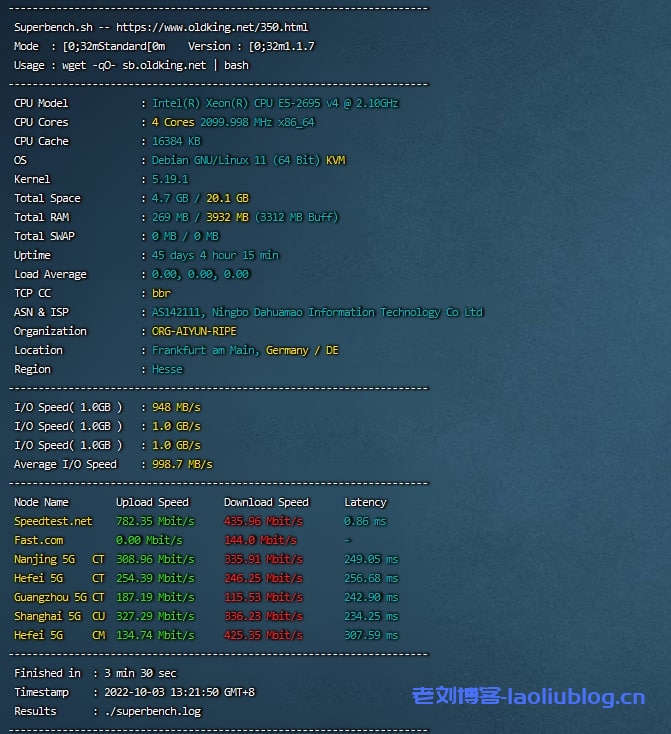Image resolution: width=671 pixels, height=734 pixels.
Task: Click the Download Speed column header
Action: (x=266, y=502)
